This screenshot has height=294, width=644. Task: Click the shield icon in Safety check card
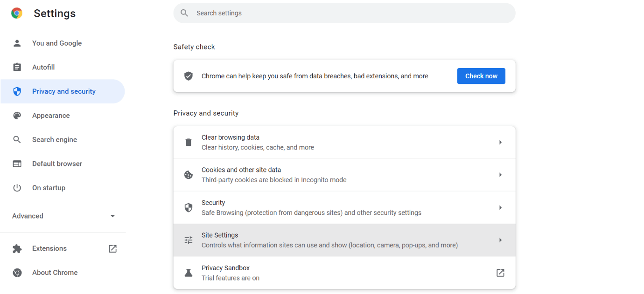pos(189,76)
